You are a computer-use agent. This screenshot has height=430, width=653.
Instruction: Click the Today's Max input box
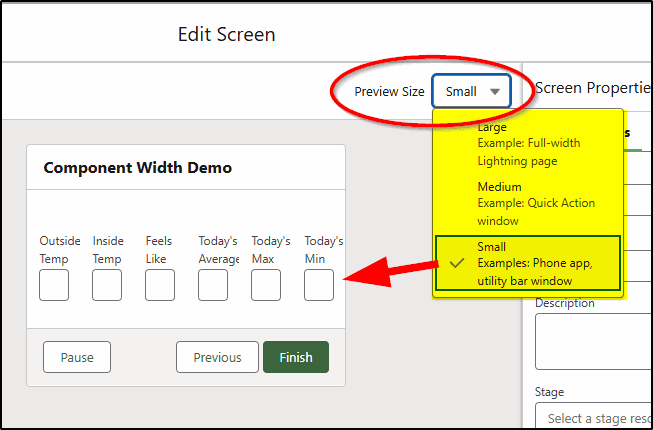266,285
